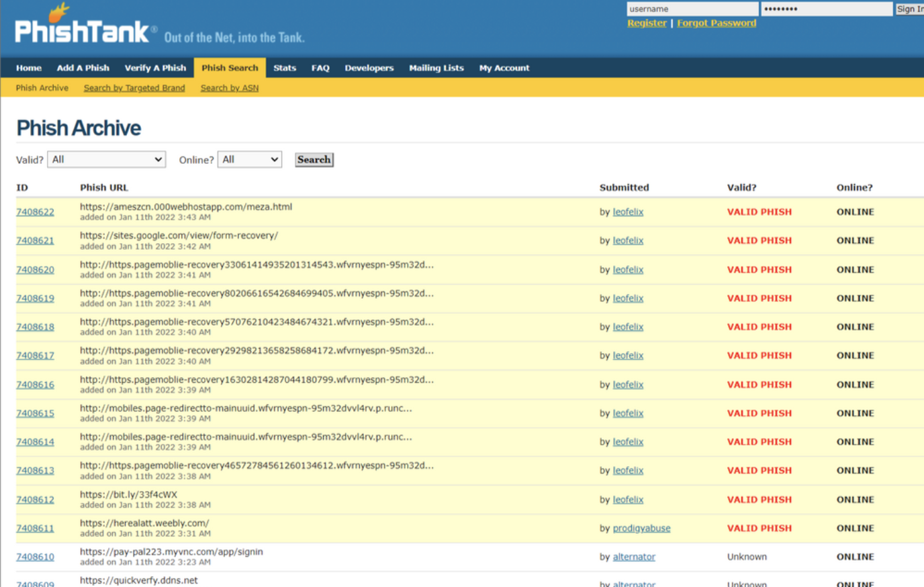The image size is (924, 587).
Task: Open the Valid? filter dropdown
Action: coord(107,160)
